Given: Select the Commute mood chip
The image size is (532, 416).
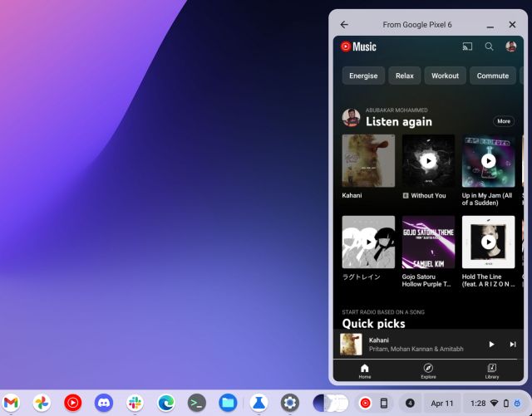Looking at the screenshot, I should [493, 76].
